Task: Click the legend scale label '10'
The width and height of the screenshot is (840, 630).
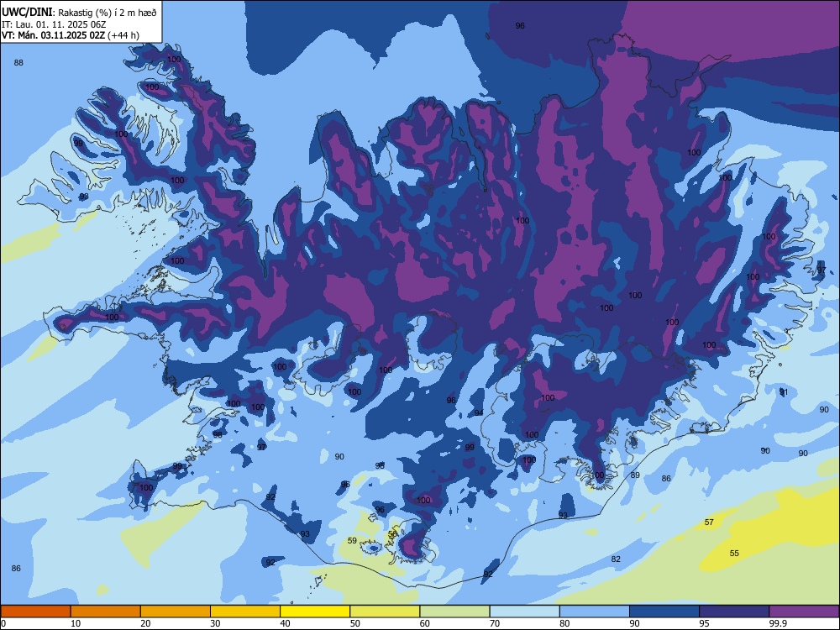Action: 76,623
